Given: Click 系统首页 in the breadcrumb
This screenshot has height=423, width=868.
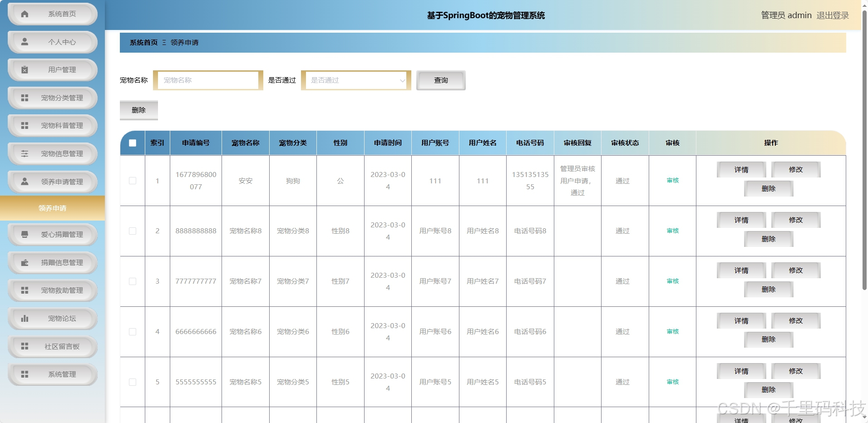Looking at the screenshot, I should pos(143,43).
